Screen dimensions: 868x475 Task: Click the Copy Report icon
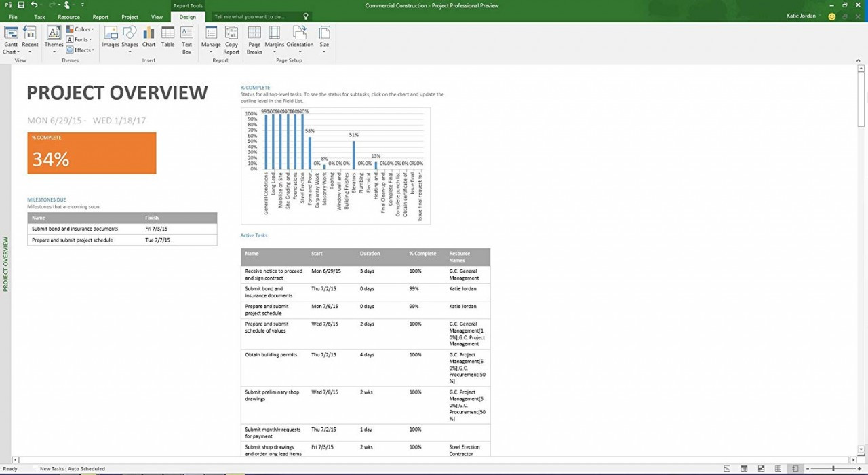(231, 39)
